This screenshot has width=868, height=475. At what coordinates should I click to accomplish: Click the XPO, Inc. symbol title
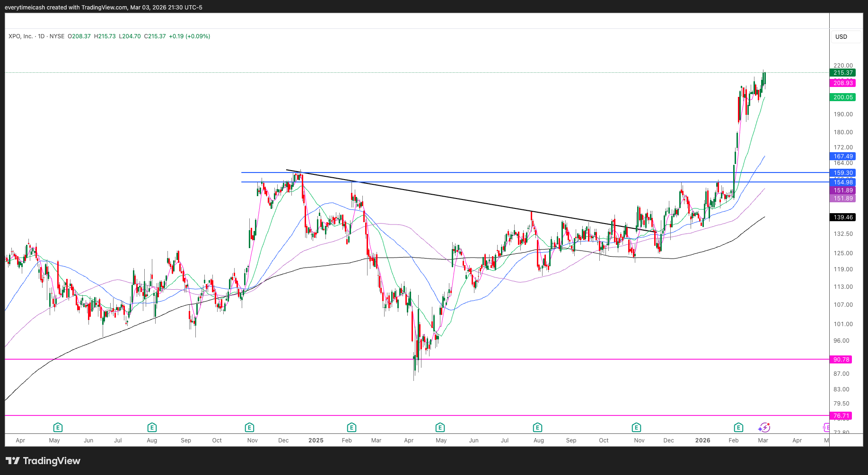21,36
